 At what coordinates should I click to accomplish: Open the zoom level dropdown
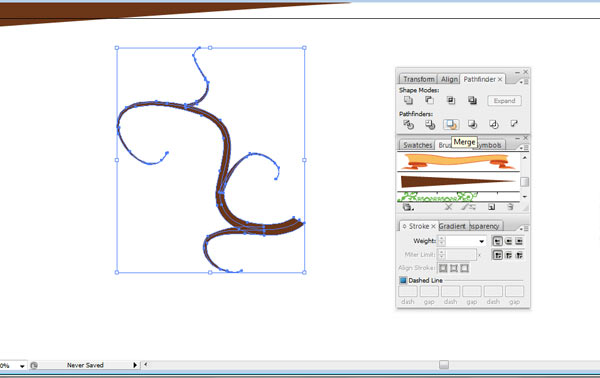pos(22,366)
